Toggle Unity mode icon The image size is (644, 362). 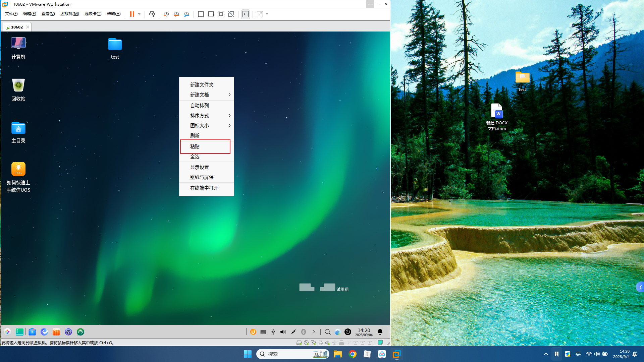231,14
